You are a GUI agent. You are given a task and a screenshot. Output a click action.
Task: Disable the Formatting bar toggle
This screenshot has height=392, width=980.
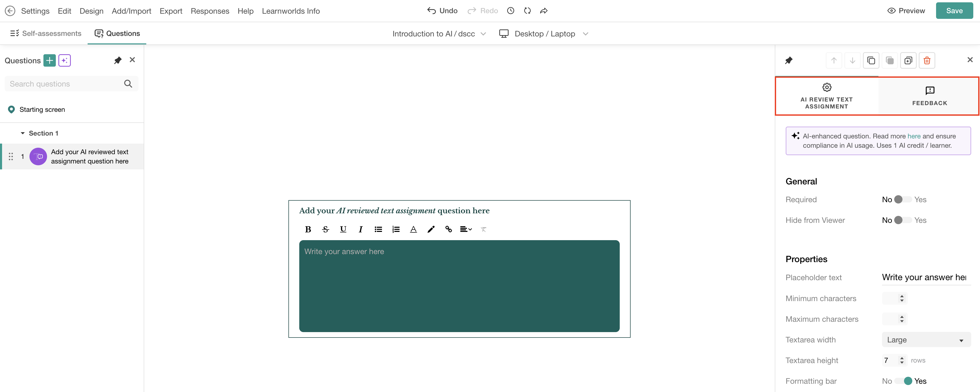(x=903, y=381)
